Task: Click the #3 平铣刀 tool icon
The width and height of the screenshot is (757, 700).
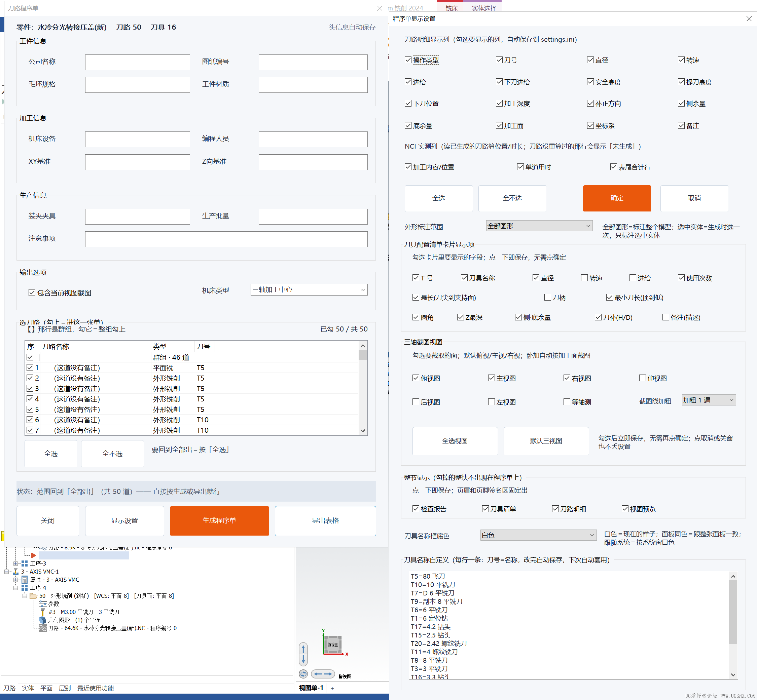Action: [42, 612]
